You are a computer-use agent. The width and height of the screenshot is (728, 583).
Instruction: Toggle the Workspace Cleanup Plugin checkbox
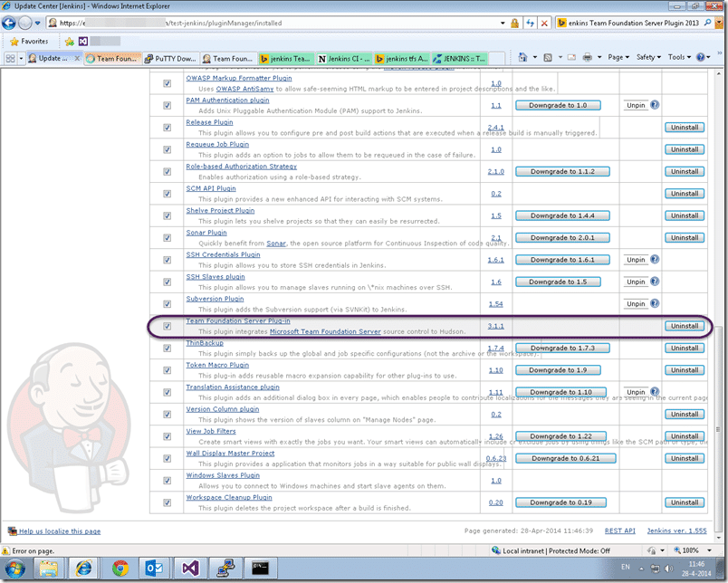[168, 502]
